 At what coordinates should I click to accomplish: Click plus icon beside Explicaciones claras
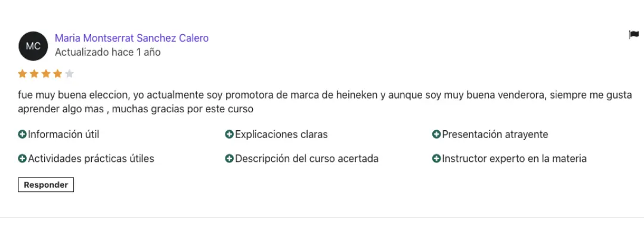[229, 134]
